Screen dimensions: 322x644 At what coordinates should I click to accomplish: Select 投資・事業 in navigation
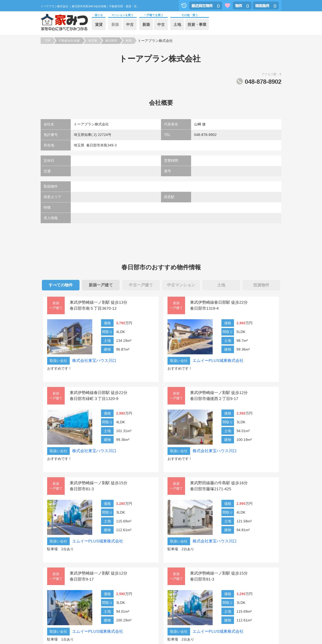[x=197, y=24]
